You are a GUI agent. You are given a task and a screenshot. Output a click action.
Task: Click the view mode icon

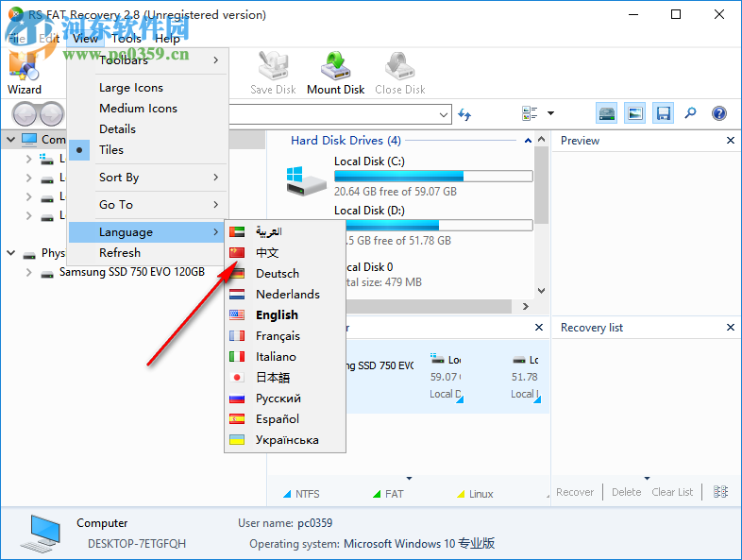pyautogui.click(x=530, y=113)
